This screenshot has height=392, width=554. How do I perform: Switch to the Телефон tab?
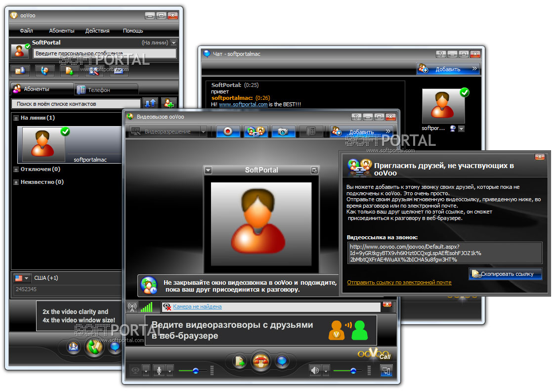[x=106, y=90]
